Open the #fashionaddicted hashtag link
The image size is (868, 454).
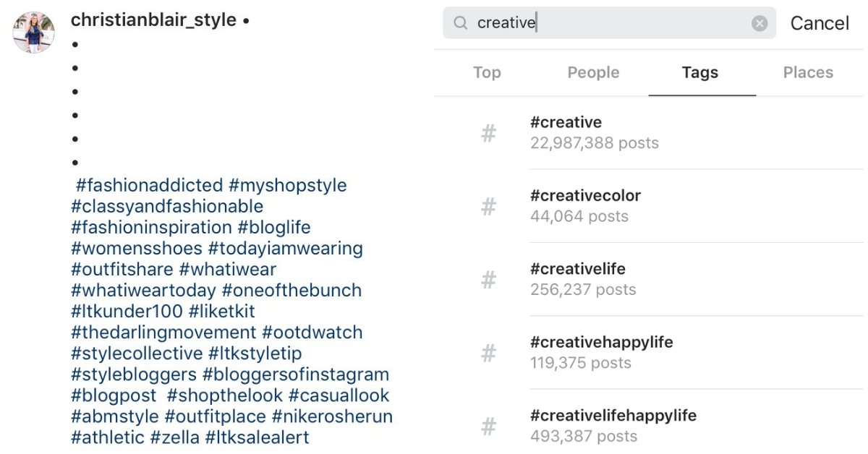coord(150,185)
